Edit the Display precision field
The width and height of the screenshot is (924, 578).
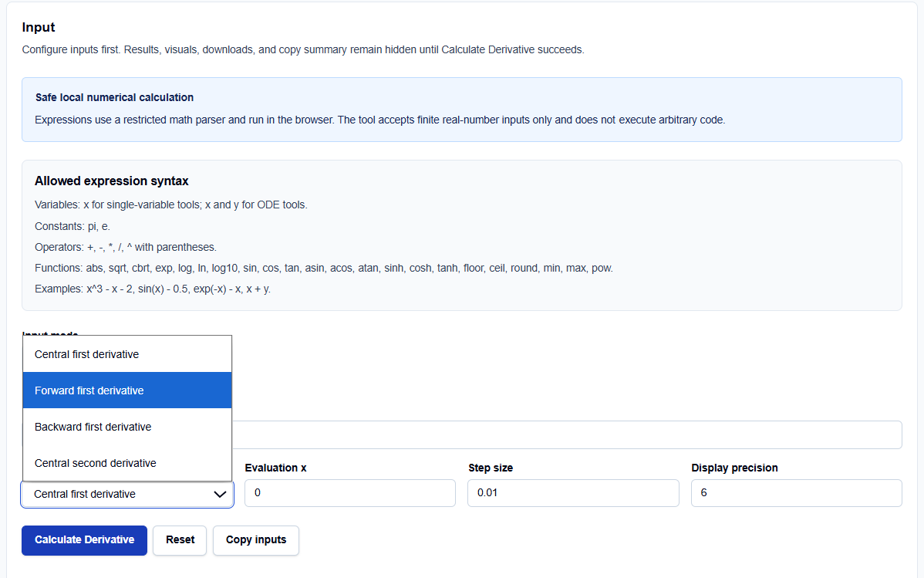click(796, 493)
